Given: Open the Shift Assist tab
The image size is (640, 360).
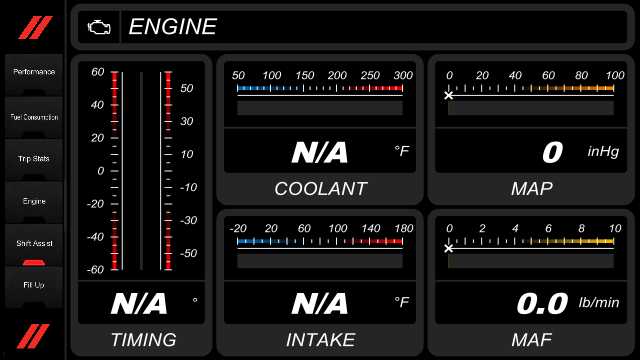Looking at the screenshot, I should tap(34, 244).
